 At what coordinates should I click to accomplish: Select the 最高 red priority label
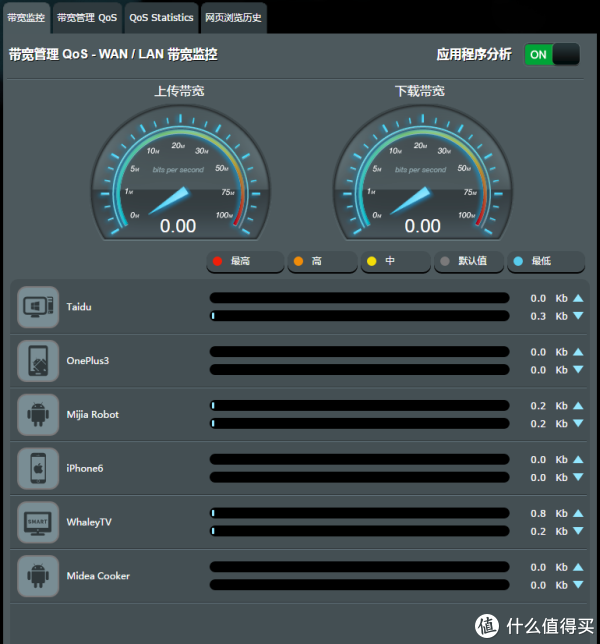[x=244, y=262]
